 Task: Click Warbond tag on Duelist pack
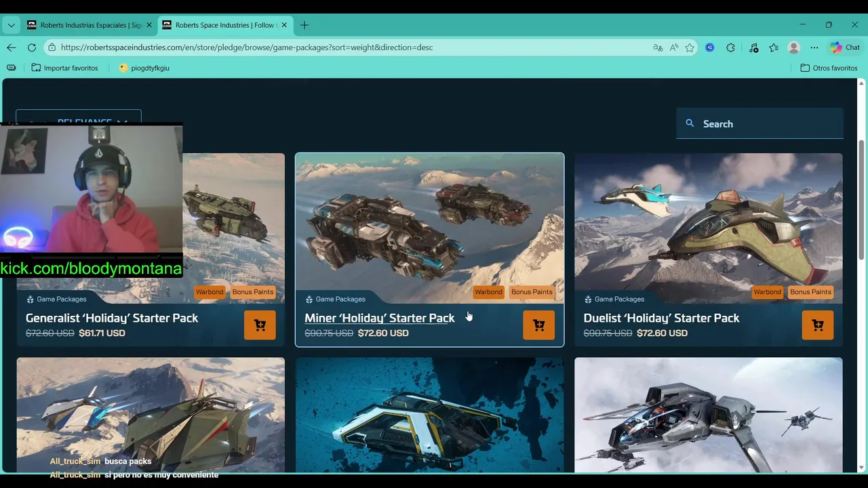pyautogui.click(x=768, y=292)
